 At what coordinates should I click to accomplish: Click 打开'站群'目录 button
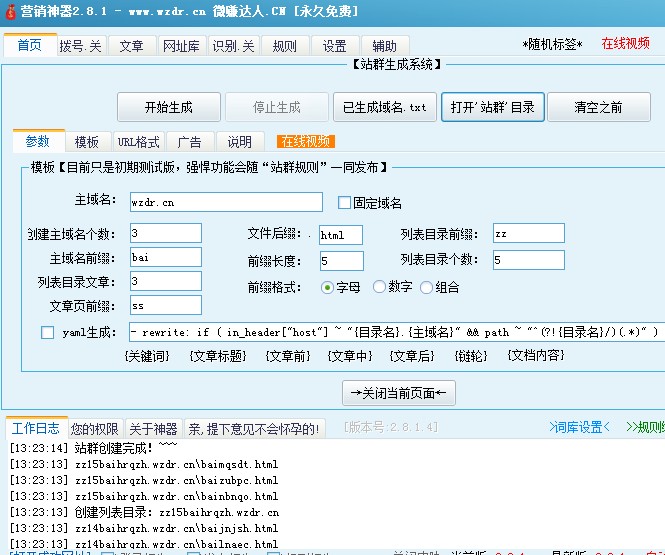493,107
